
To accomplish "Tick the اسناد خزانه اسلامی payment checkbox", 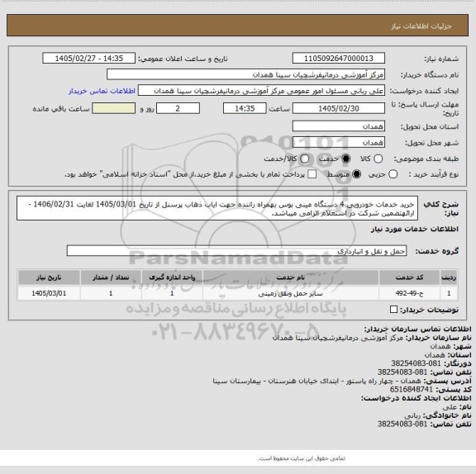I will [x=312, y=174].
